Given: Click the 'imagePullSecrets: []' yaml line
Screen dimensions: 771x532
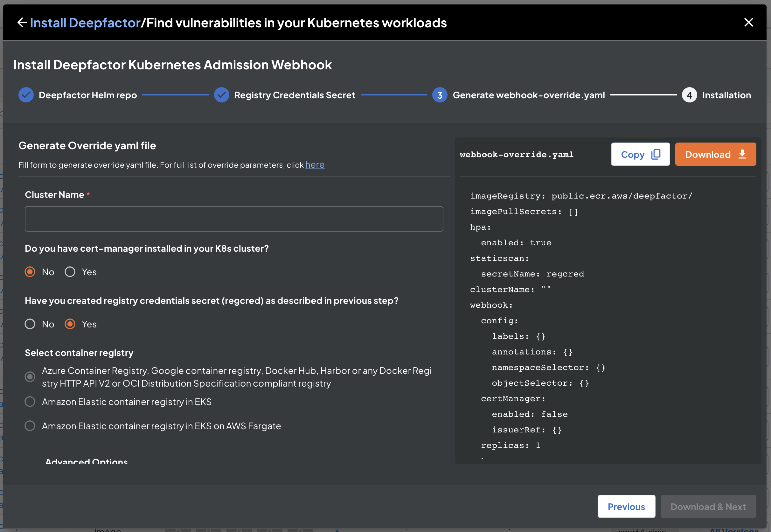Looking at the screenshot, I should [x=524, y=212].
